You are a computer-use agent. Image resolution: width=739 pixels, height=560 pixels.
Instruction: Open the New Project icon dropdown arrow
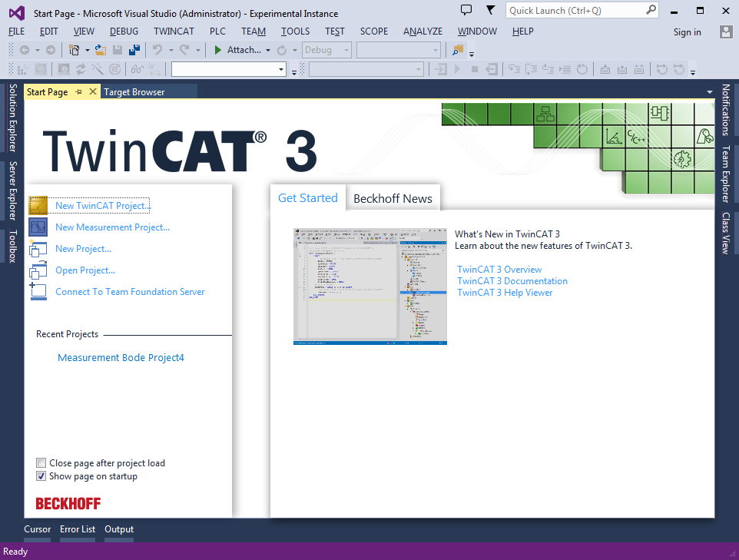(88, 50)
